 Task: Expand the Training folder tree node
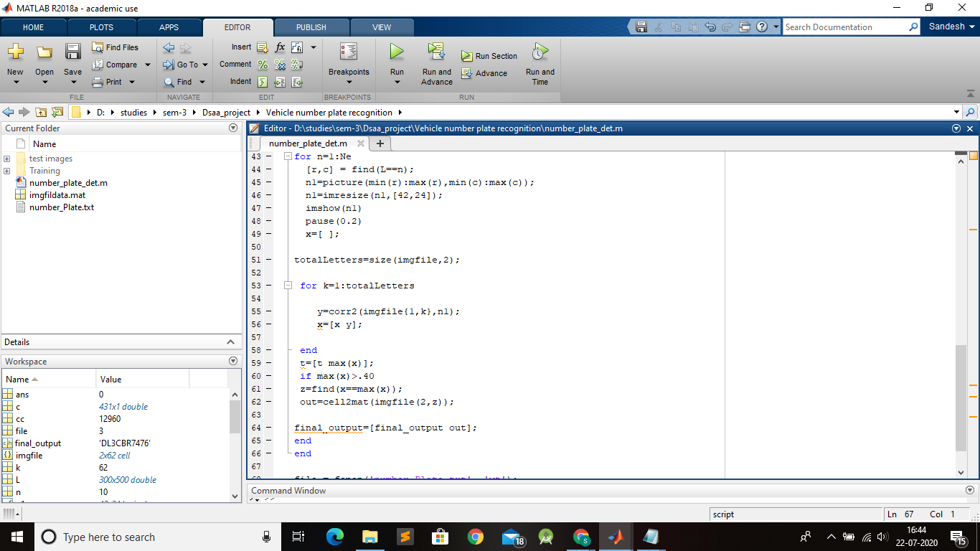(x=7, y=171)
